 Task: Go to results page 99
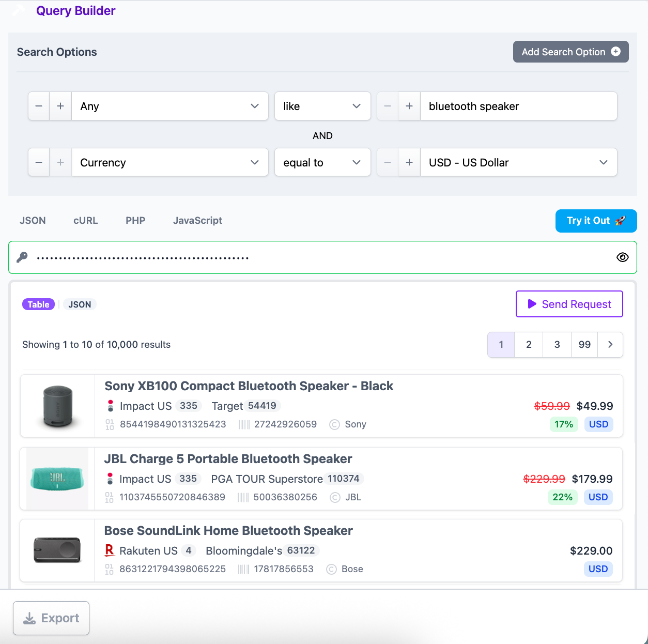tap(584, 345)
